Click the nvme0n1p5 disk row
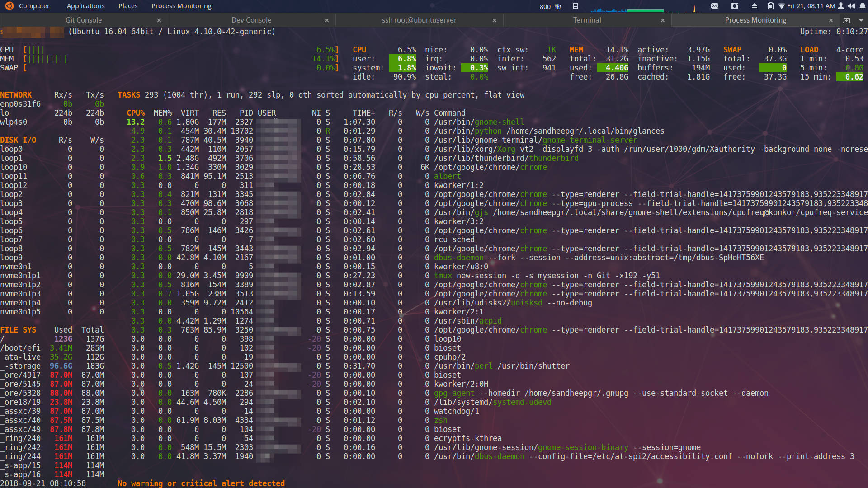The image size is (868, 488). click(x=52, y=312)
